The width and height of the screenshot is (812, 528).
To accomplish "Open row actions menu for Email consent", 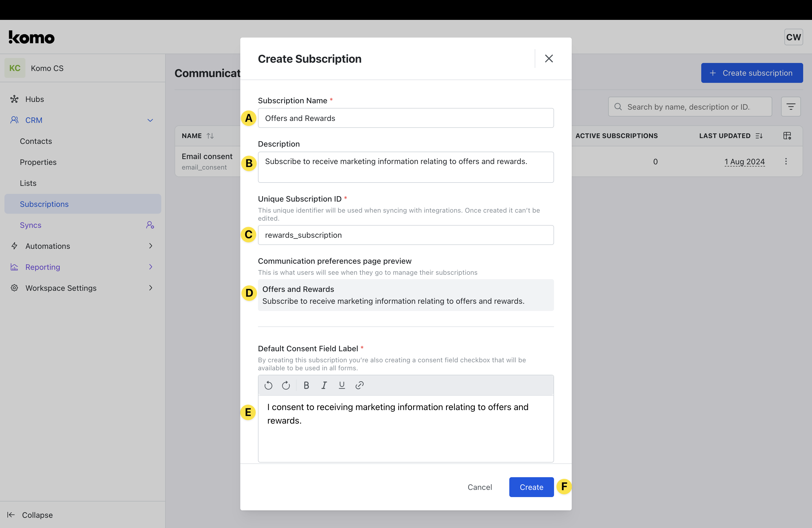I will click(786, 161).
